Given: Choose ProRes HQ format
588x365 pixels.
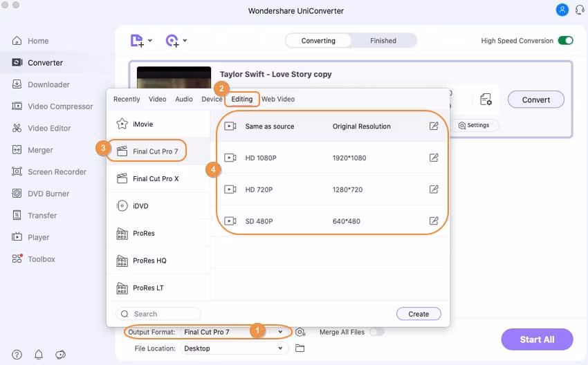Looking at the screenshot, I should point(158,261).
